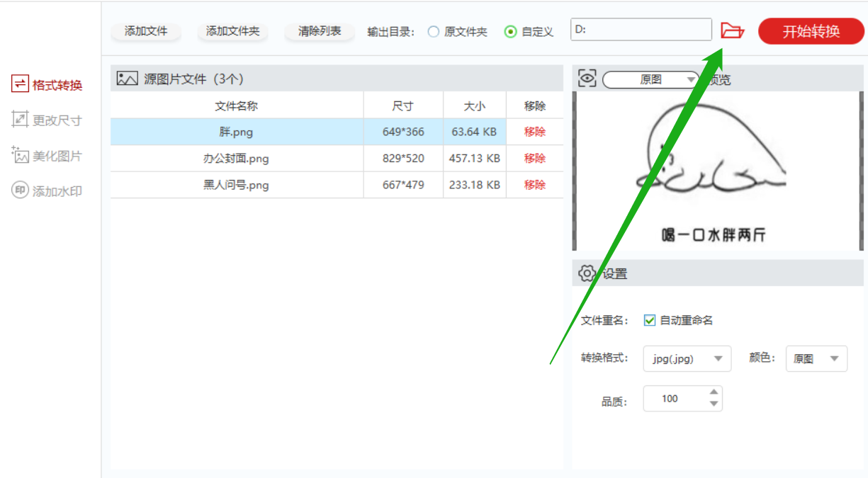Click the 开始转换 button

coord(811,31)
